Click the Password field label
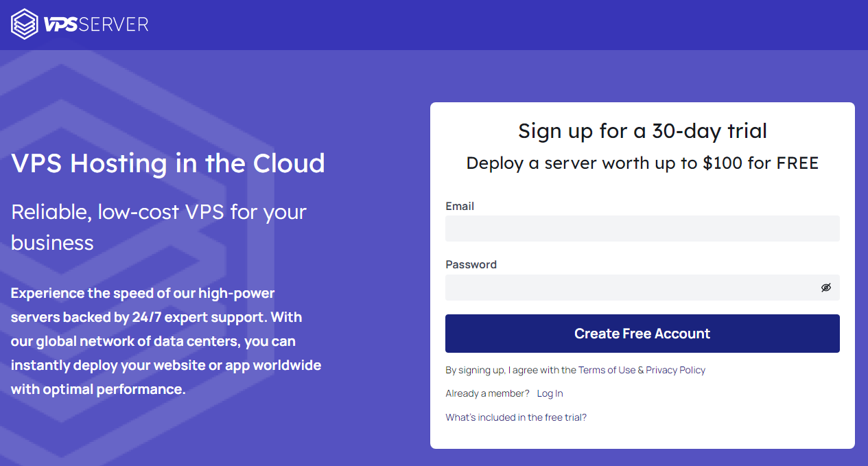 tap(471, 264)
